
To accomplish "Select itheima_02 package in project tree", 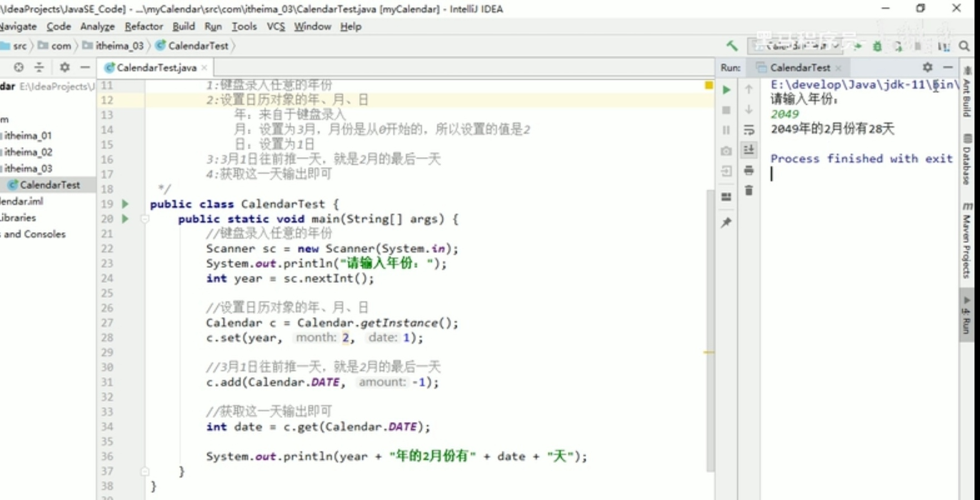I will click(x=28, y=152).
